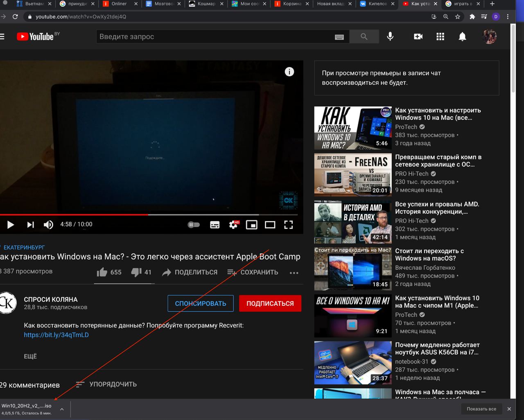This screenshot has height=420, width=524.
Task: Switch to the Onliner browser tab
Action: coord(119,4)
